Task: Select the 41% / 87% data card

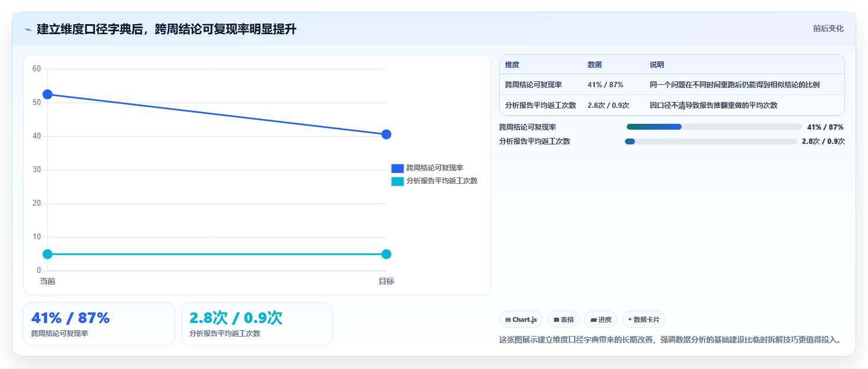Action: 99,324
